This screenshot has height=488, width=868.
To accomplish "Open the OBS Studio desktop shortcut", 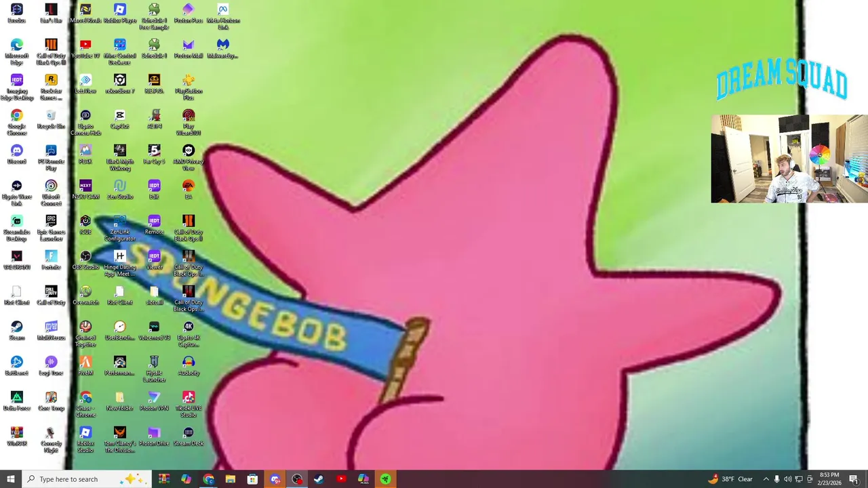I will [85, 260].
